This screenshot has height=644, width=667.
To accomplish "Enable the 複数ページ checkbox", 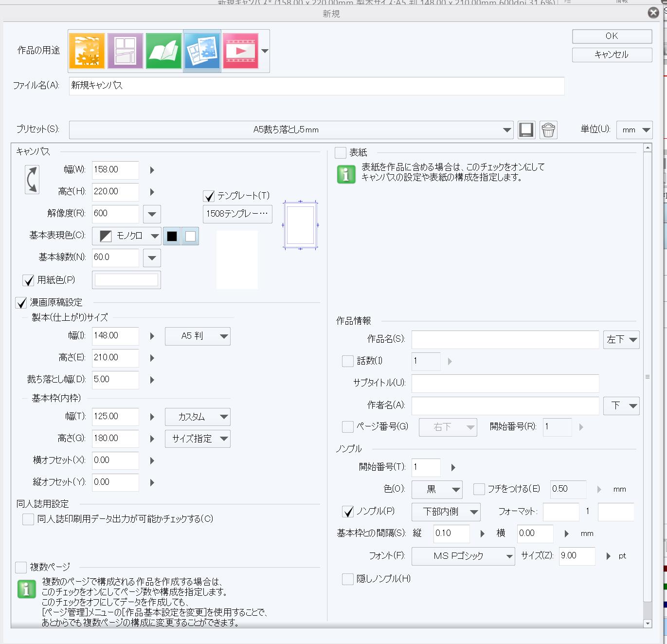I will pos(21,567).
